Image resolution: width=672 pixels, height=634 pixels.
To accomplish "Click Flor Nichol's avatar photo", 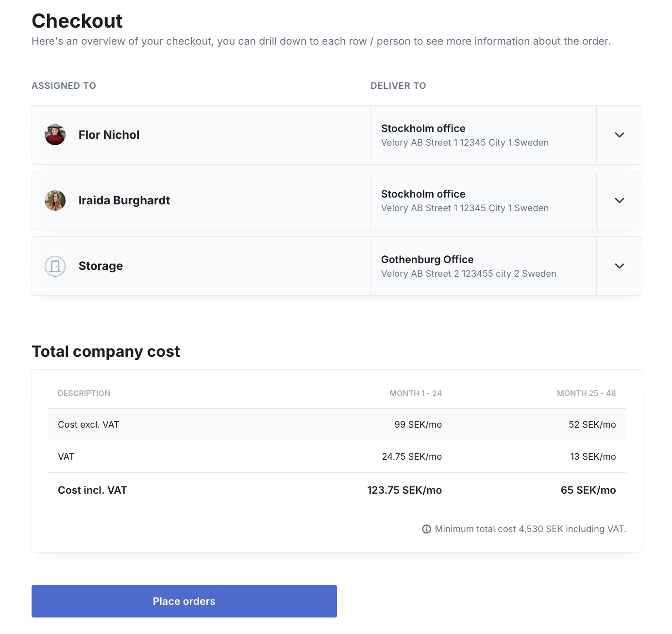I will coord(55,135).
